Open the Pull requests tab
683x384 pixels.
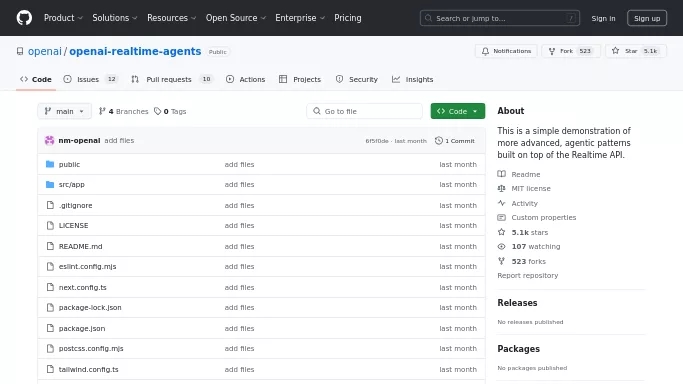tap(171, 79)
